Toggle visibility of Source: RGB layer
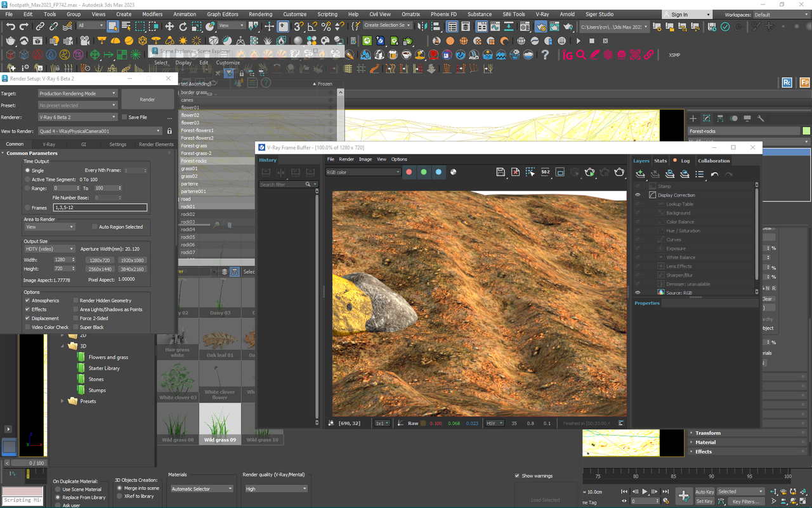This screenshot has height=508, width=812. click(638, 293)
